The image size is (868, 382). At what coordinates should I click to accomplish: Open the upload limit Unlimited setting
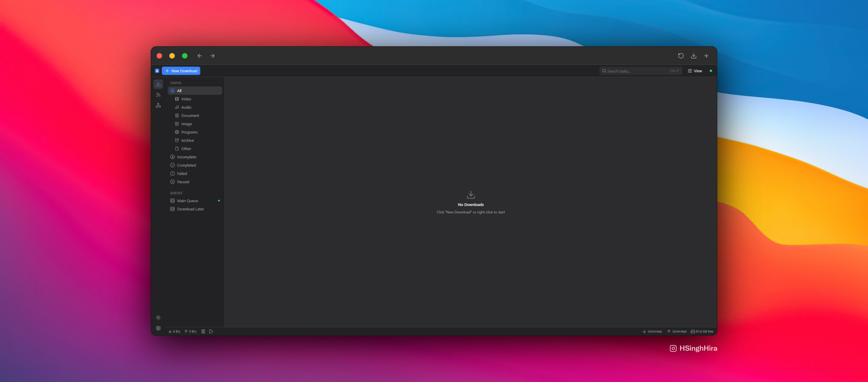coord(677,331)
